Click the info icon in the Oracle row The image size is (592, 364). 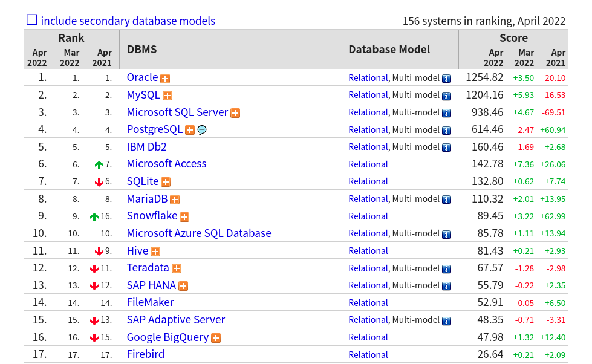pyautogui.click(x=446, y=79)
